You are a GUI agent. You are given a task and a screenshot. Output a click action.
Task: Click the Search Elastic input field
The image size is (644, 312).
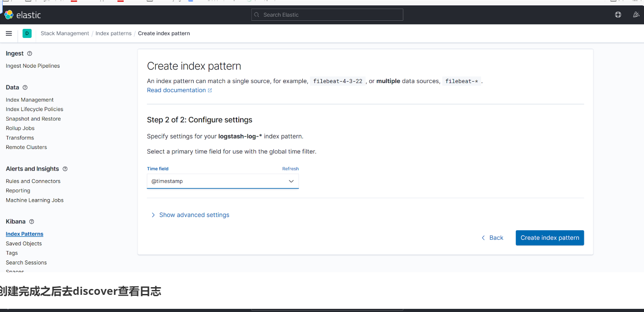click(x=327, y=15)
